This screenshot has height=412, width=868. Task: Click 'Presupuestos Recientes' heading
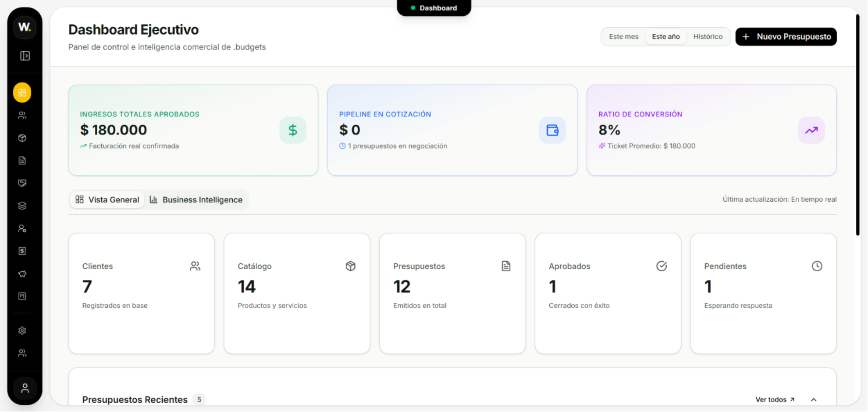pos(135,400)
